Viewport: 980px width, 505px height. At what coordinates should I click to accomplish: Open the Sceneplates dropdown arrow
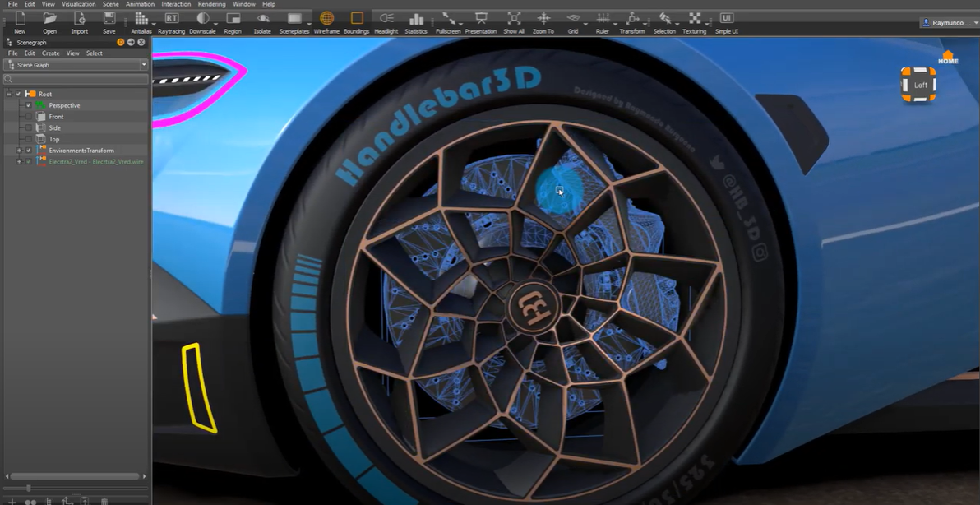tap(308, 25)
